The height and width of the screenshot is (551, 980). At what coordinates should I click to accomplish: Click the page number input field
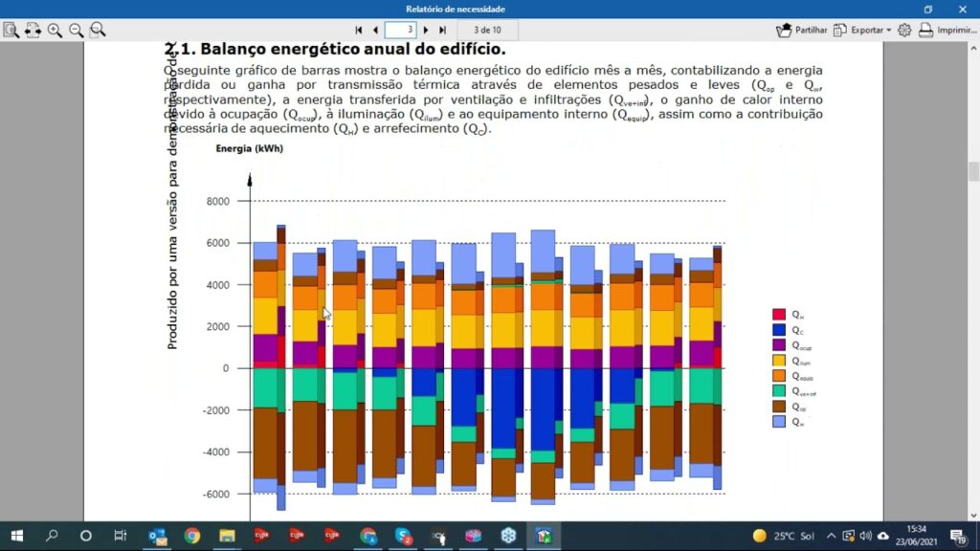click(x=400, y=30)
